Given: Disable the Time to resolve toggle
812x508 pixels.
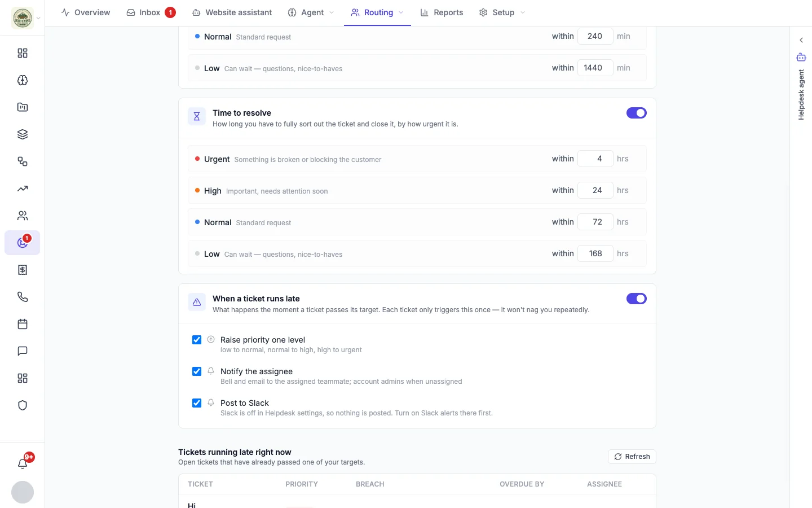Looking at the screenshot, I should [637, 113].
